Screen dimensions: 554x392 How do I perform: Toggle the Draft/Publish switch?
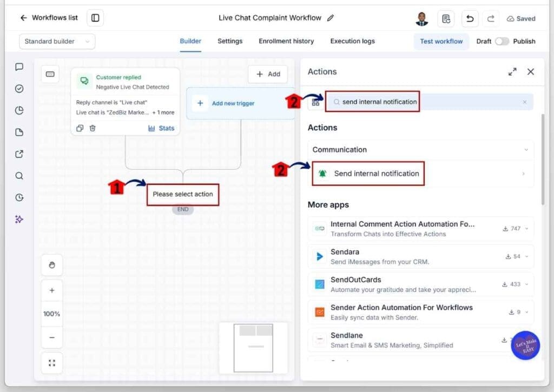(502, 41)
